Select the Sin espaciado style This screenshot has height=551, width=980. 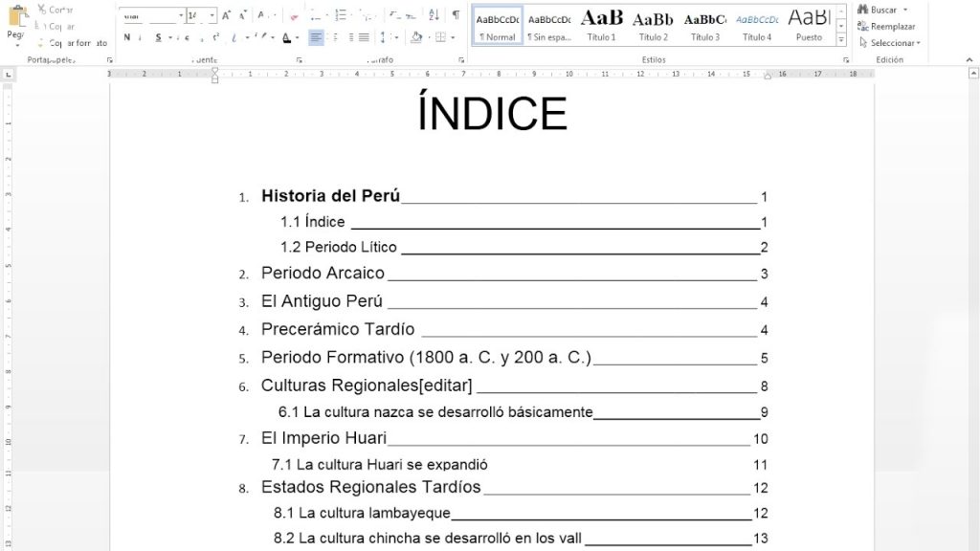[x=547, y=26]
